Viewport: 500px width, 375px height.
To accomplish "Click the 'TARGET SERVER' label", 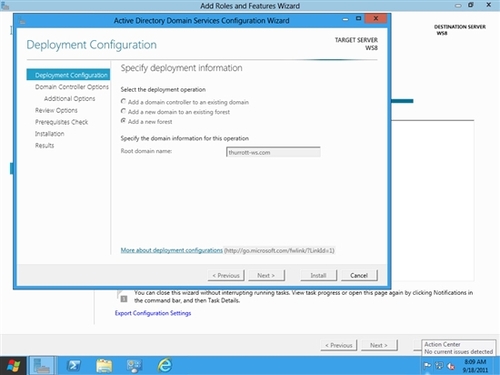I will click(x=356, y=40).
